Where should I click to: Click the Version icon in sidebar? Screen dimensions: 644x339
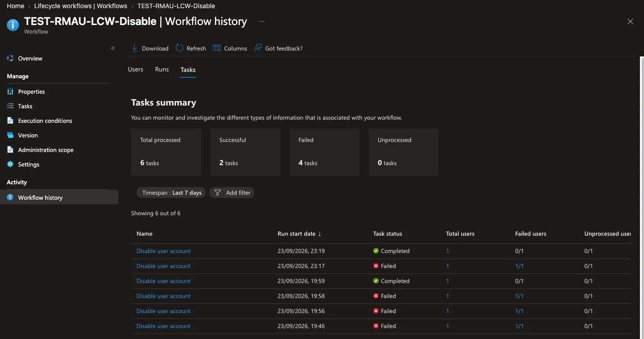tap(10, 135)
